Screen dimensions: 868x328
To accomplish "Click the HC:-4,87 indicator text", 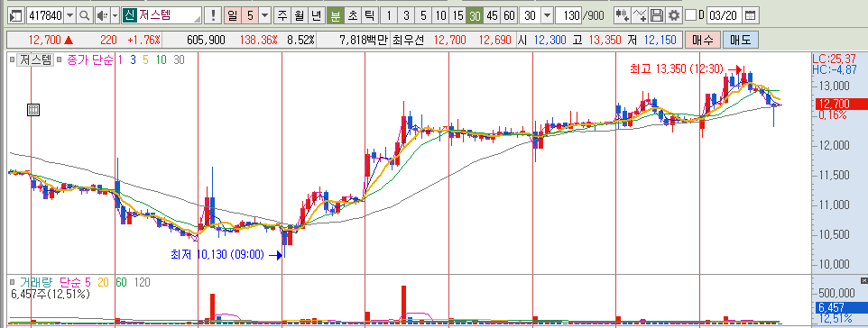I will (x=835, y=68).
